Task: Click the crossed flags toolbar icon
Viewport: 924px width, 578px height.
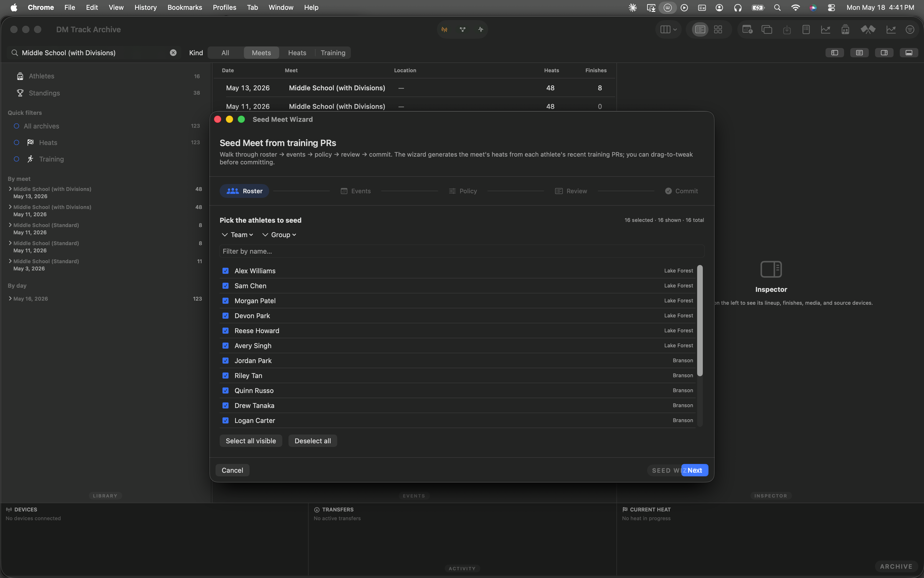Action: 868,29
